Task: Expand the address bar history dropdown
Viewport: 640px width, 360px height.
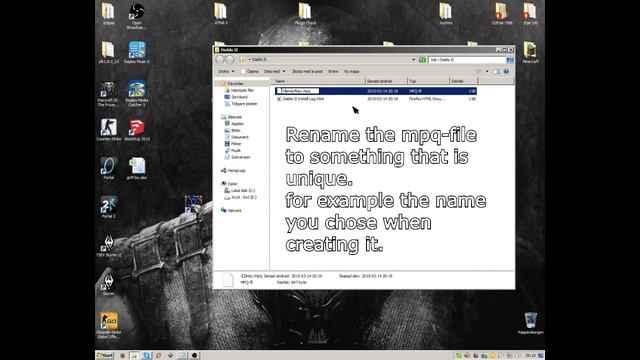Action: pyautogui.click(x=413, y=60)
